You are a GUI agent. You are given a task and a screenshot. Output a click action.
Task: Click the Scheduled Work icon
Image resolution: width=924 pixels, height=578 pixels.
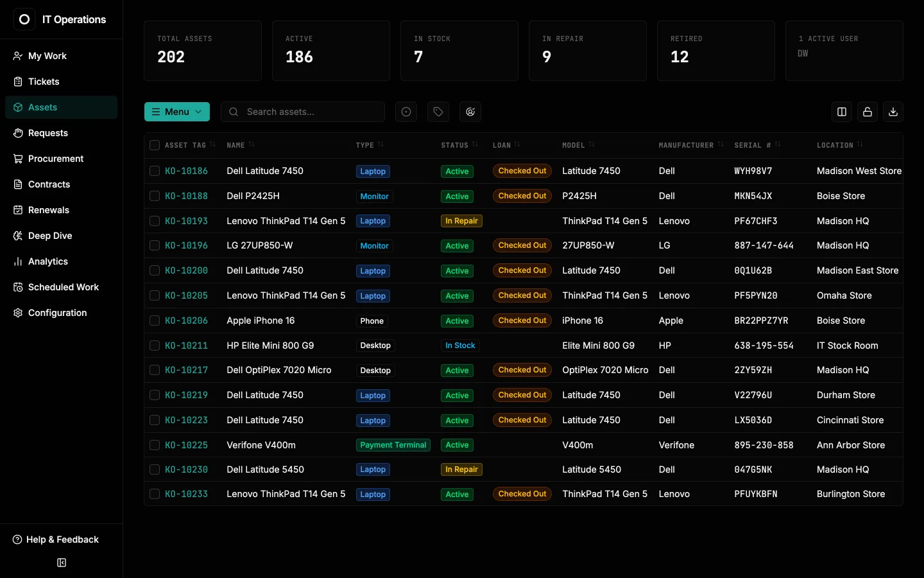point(18,287)
